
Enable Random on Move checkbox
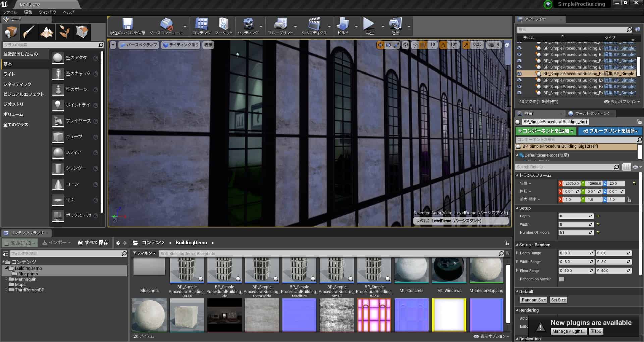(561, 279)
